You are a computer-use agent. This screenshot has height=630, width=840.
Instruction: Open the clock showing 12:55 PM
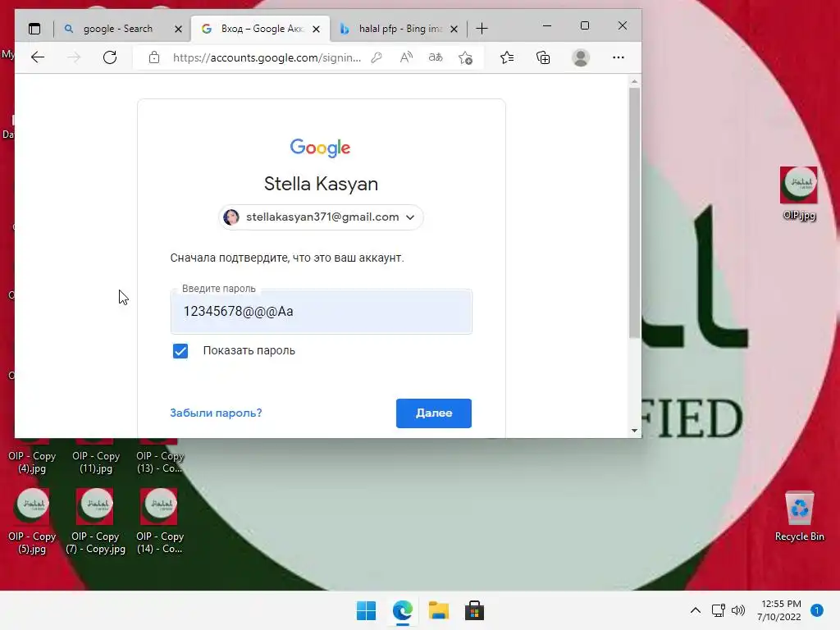click(779, 610)
